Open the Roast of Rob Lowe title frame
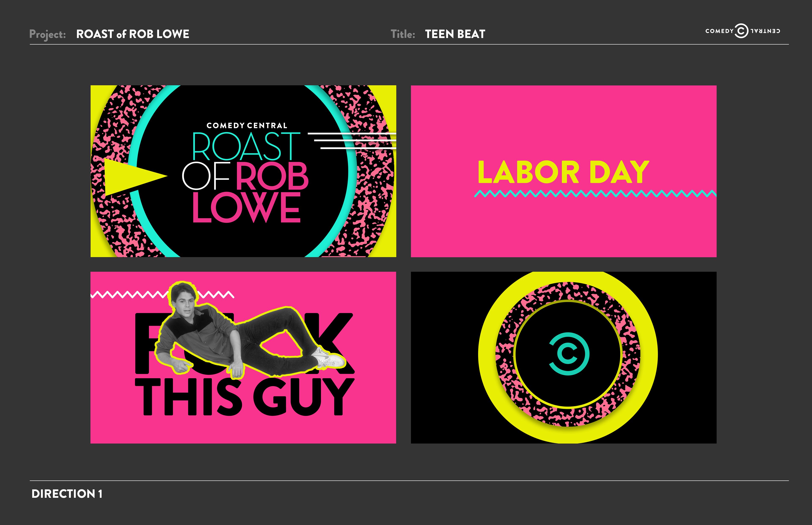Image resolution: width=812 pixels, height=525 pixels. tap(243, 171)
